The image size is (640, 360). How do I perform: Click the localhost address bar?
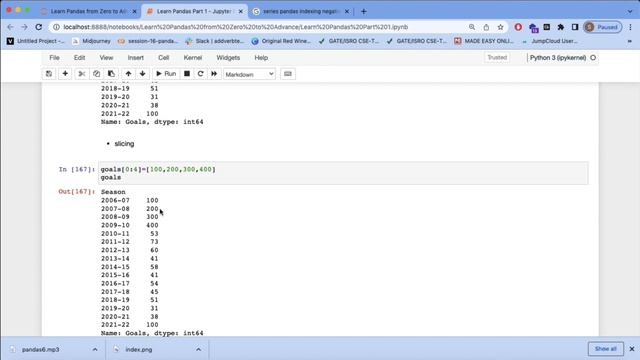coord(236,27)
